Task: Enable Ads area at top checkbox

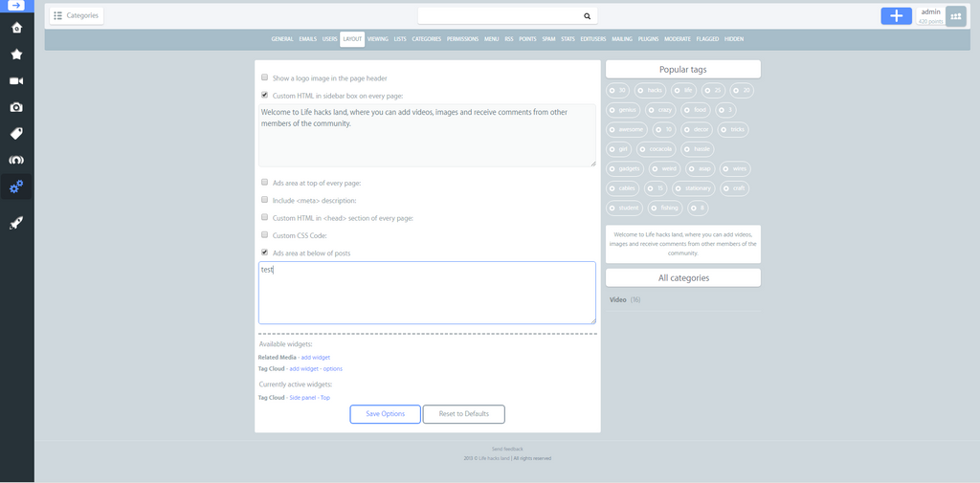Action: [x=264, y=183]
